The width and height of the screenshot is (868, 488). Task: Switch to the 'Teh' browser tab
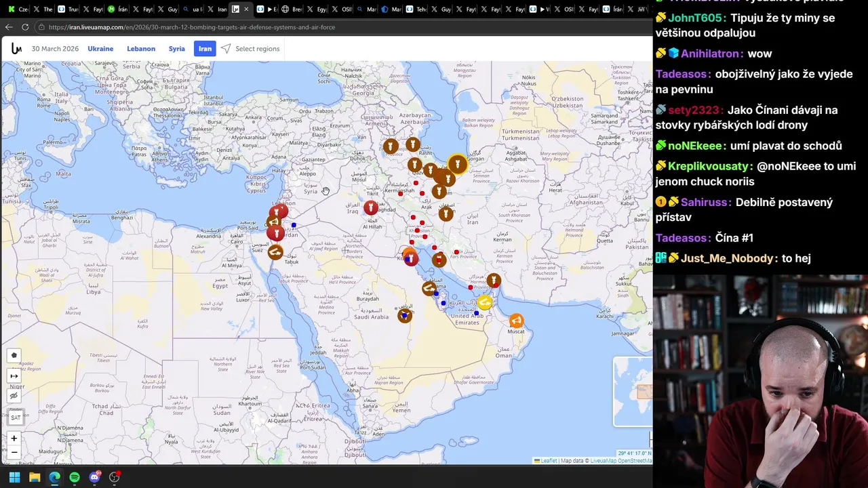[418, 9]
